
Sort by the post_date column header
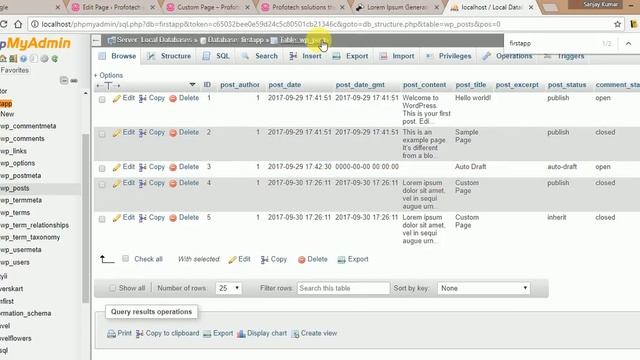pos(284,85)
